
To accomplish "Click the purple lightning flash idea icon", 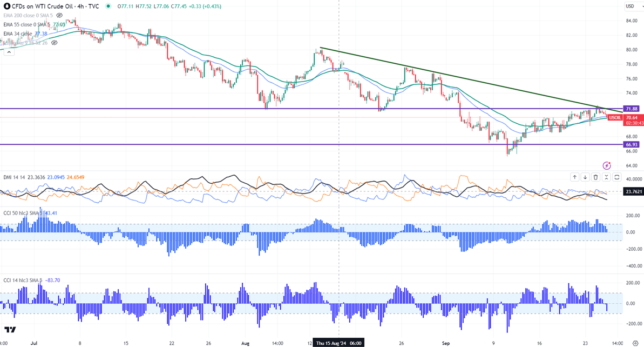I will point(607,166).
